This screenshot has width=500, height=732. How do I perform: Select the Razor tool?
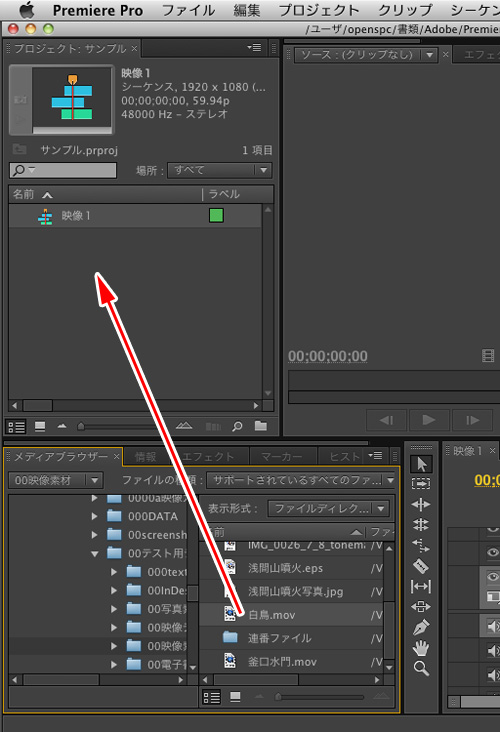tap(421, 566)
